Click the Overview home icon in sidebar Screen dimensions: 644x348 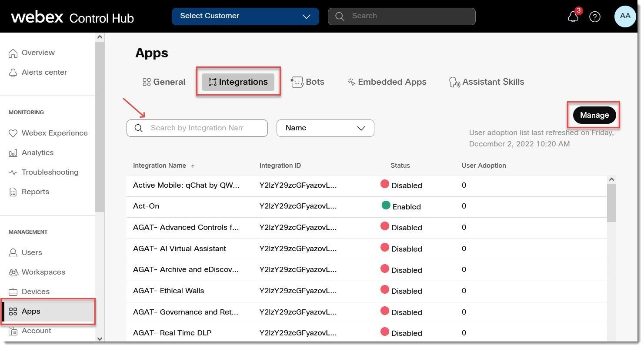point(13,53)
